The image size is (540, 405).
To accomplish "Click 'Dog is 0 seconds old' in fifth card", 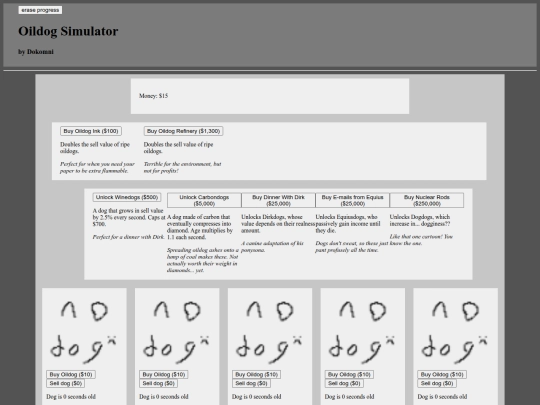I will pyautogui.click(x=442, y=397).
